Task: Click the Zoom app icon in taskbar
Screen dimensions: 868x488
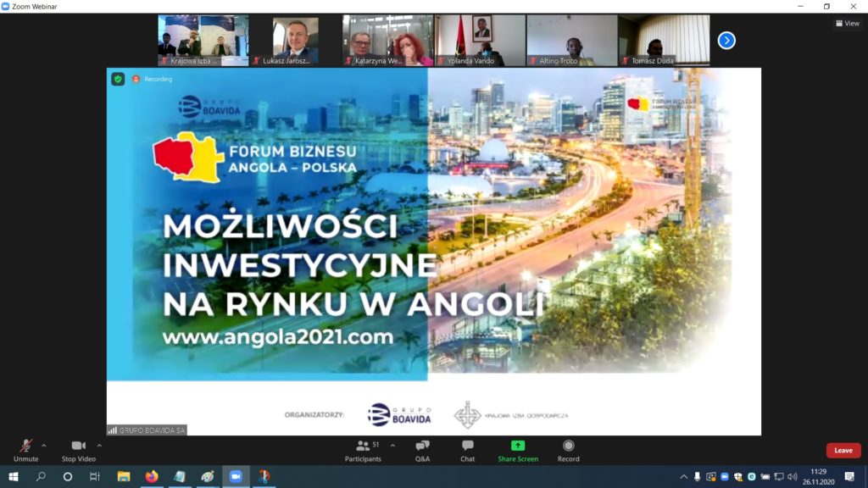Action: (236, 476)
